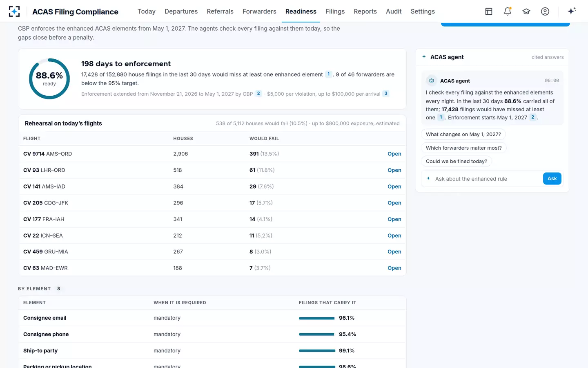Select the Filings tab
Image resolution: width=588 pixels, height=368 pixels.
click(335, 11)
